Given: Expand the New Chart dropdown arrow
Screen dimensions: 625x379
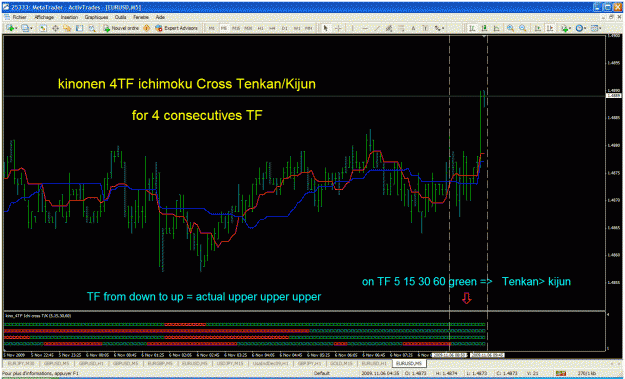Looking at the screenshot, I should (17, 28).
